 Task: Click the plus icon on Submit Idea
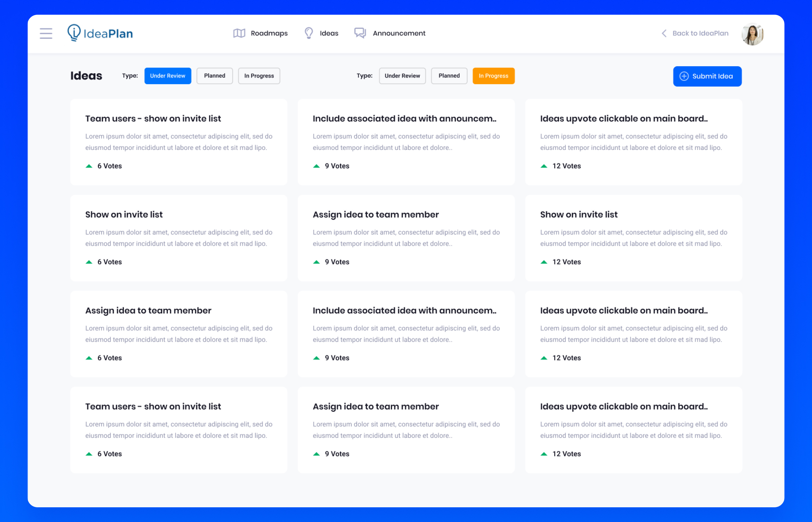coord(685,76)
